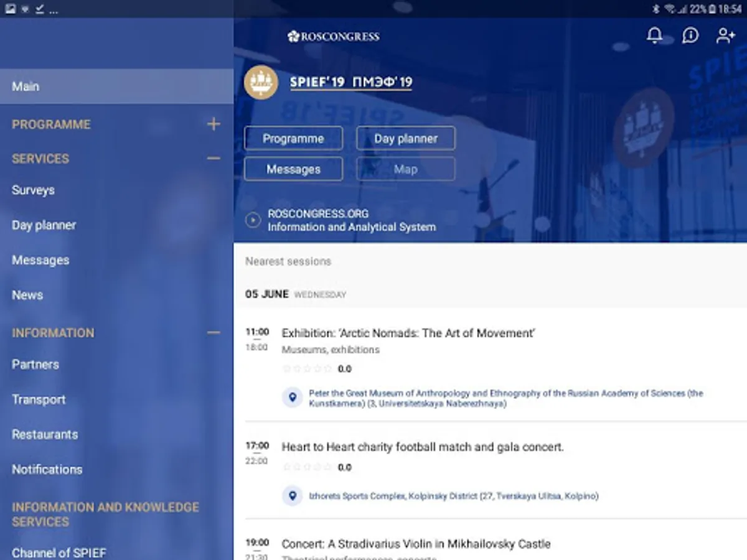747x560 pixels.
Task: Collapse the INFORMATION section minus icon
Action: coord(214,332)
